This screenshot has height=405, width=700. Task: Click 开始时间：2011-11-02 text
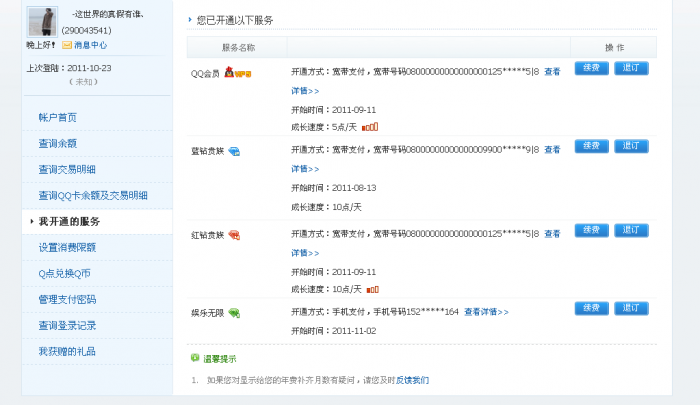point(333,331)
